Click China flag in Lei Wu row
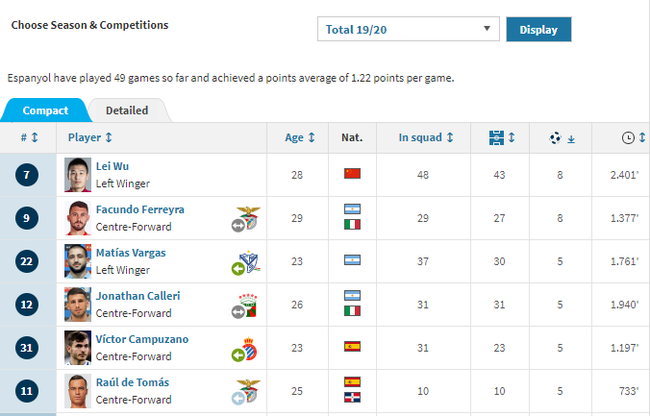This screenshot has height=416, width=650. coord(352,173)
